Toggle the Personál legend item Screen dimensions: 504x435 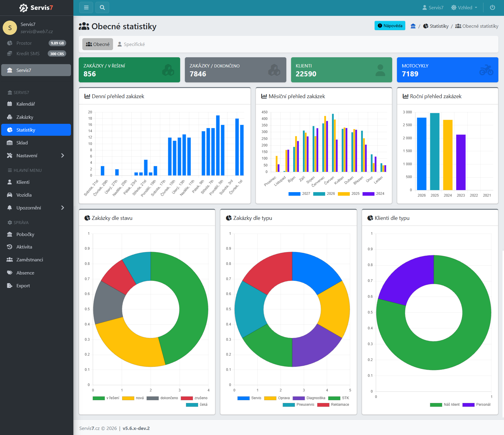[477, 405]
